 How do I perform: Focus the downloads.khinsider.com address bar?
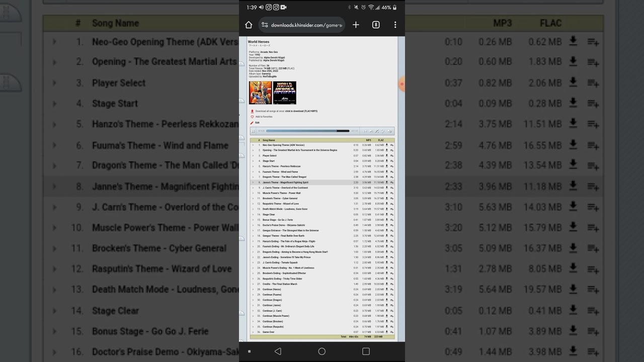point(302,25)
